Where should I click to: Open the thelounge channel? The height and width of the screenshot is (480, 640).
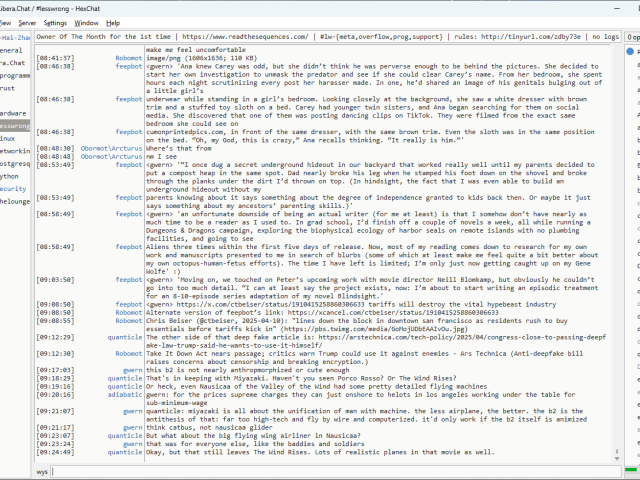click(x=15, y=201)
